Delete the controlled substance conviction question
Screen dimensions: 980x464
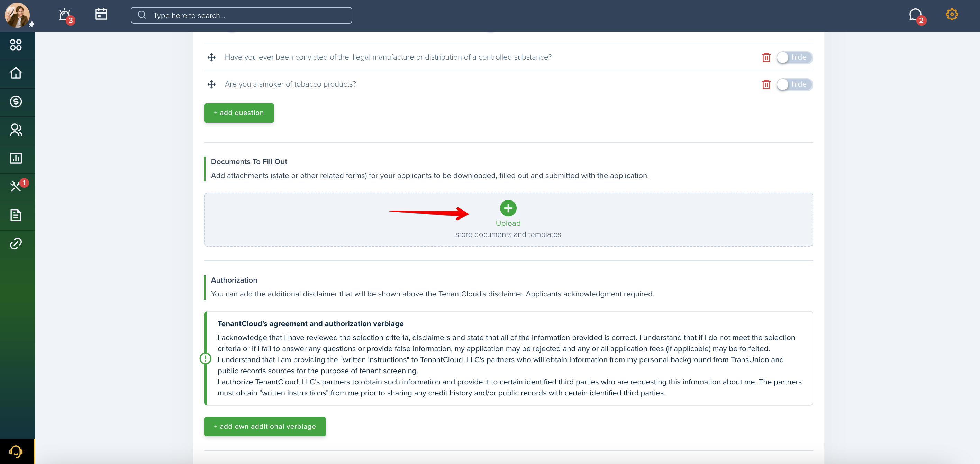[766, 57]
